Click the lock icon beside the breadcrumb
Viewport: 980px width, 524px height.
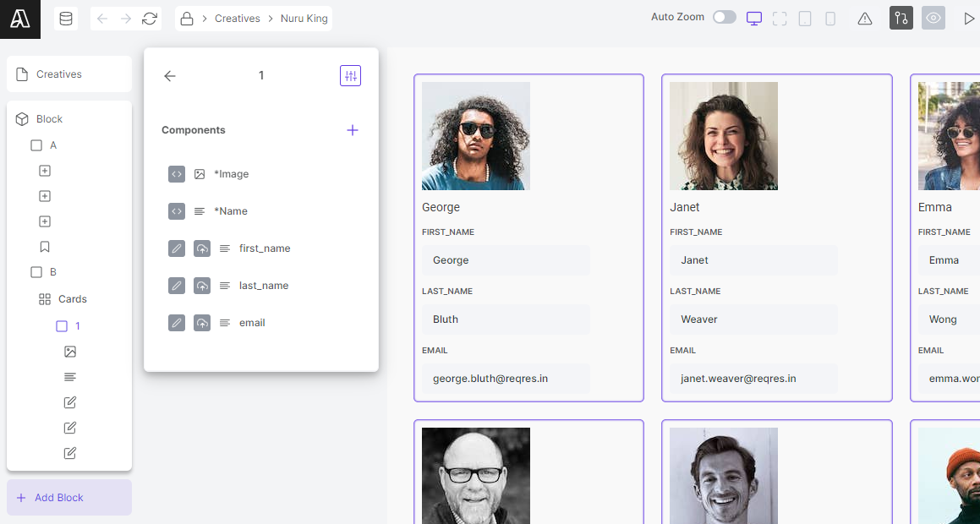click(x=186, y=19)
